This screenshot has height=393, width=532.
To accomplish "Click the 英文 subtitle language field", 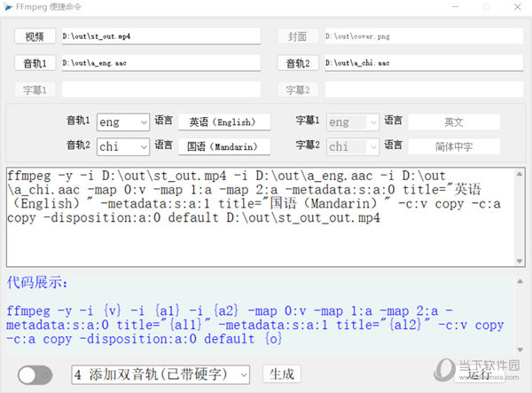I will (454, 122).
